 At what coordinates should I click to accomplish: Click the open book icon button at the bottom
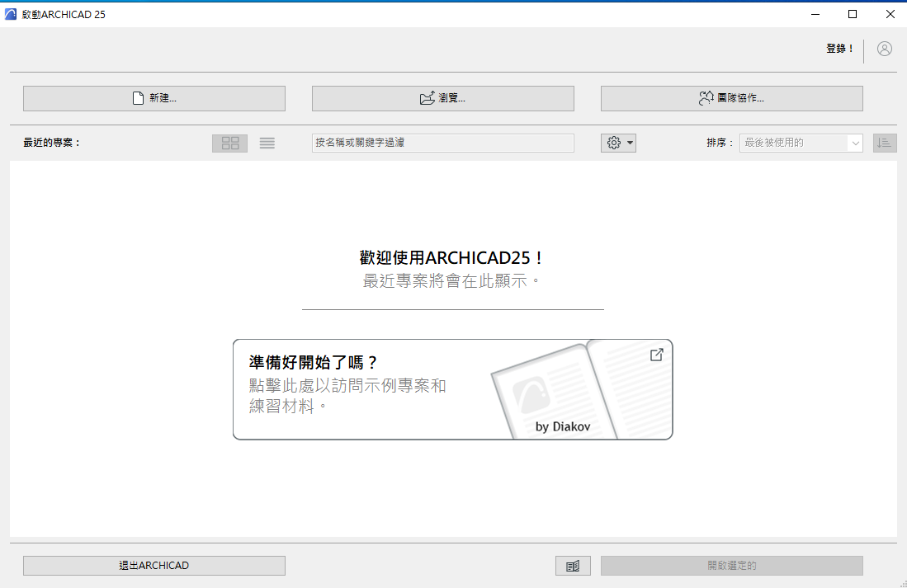(x=573, y=566)
